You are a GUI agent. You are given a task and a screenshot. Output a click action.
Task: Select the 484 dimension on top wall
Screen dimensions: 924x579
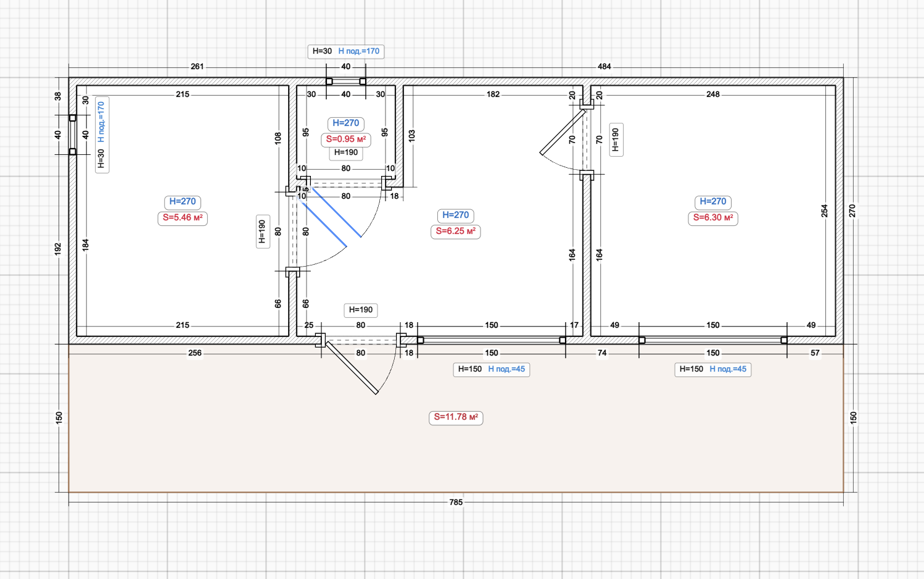click(604, 67)
